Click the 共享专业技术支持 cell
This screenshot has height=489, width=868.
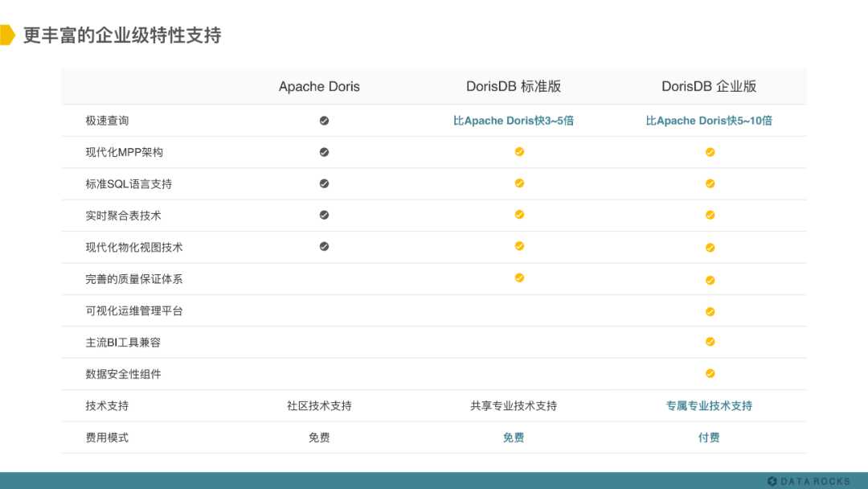click(x=514, y=406)
